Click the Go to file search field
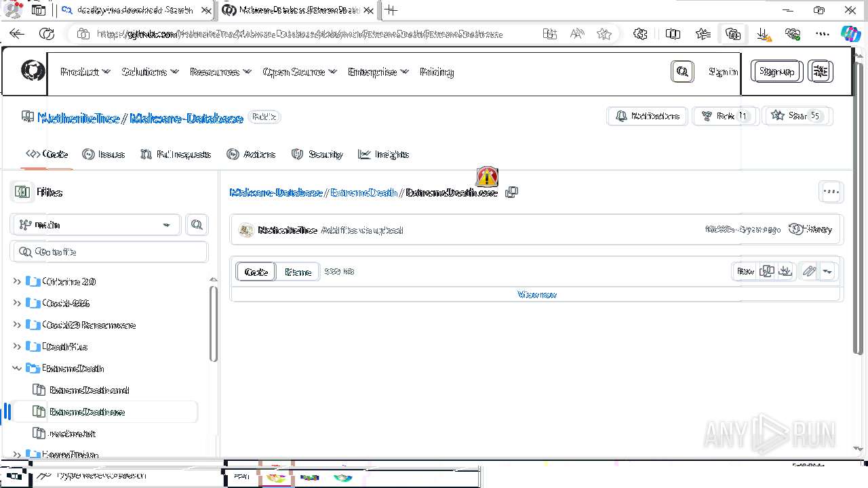868x488 pixels. click(109, 251)
